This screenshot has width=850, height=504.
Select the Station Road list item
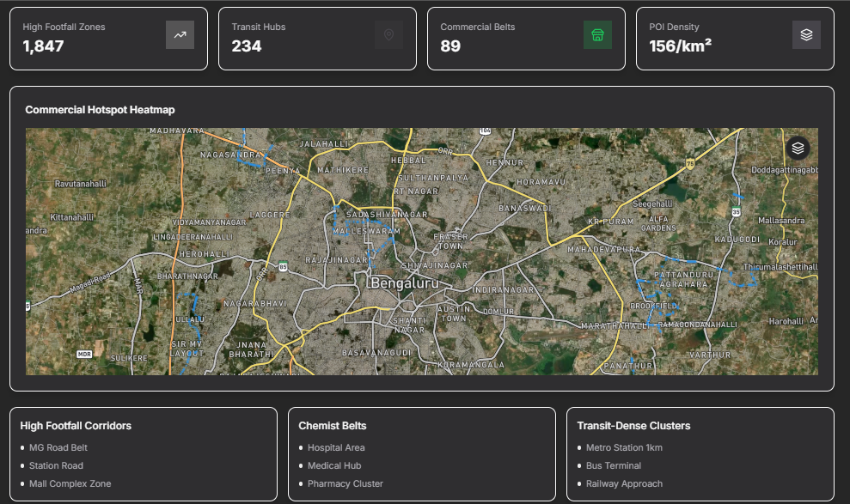pyautogui.click(x=56, y=465)
